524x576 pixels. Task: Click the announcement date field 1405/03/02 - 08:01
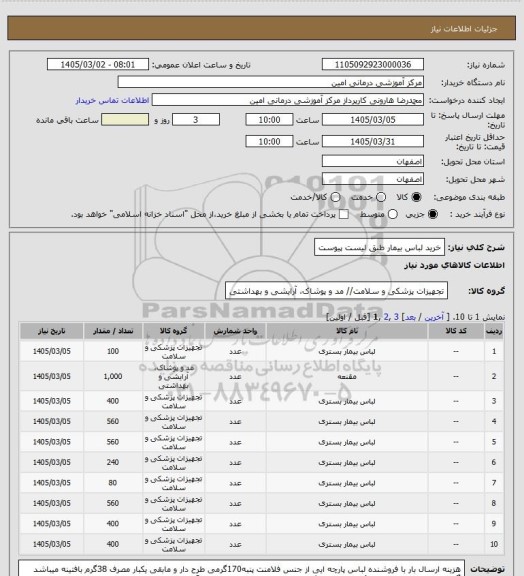point(98,65)
